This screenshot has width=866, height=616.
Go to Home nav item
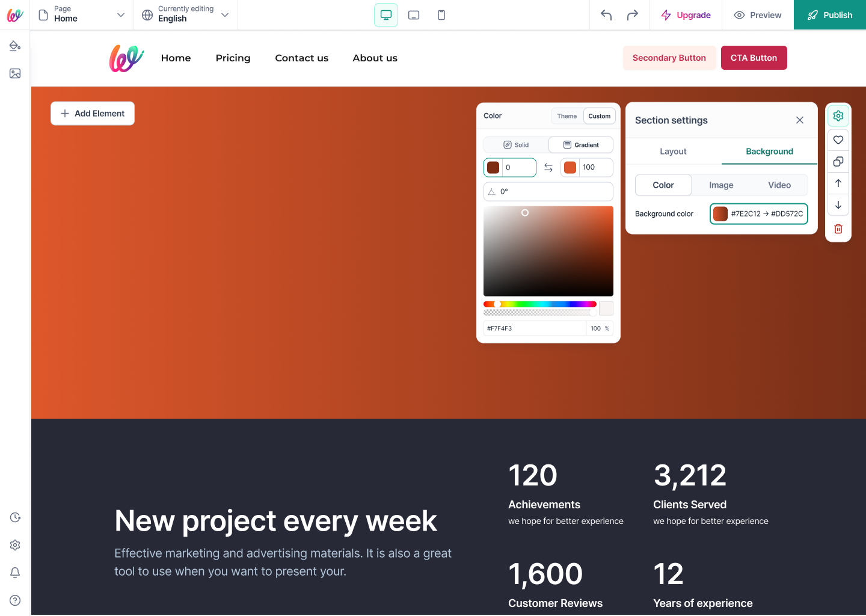[x=176, y=58]
